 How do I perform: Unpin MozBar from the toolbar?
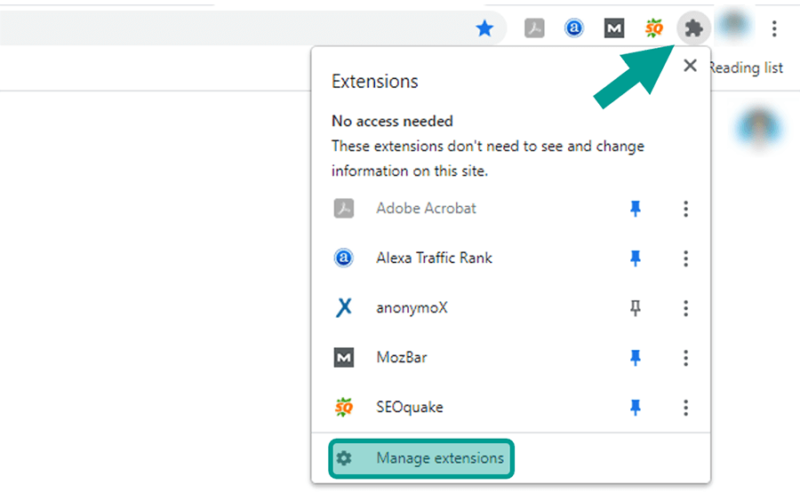635,358
